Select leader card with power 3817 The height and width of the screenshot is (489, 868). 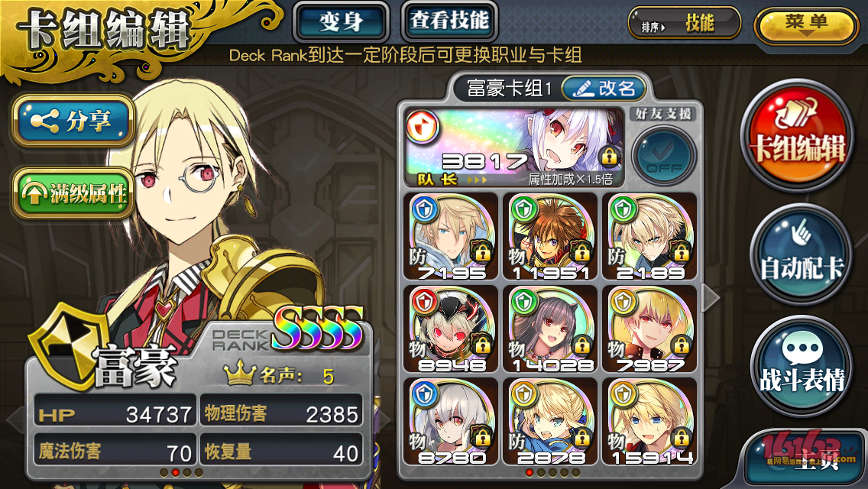(515, 147)
